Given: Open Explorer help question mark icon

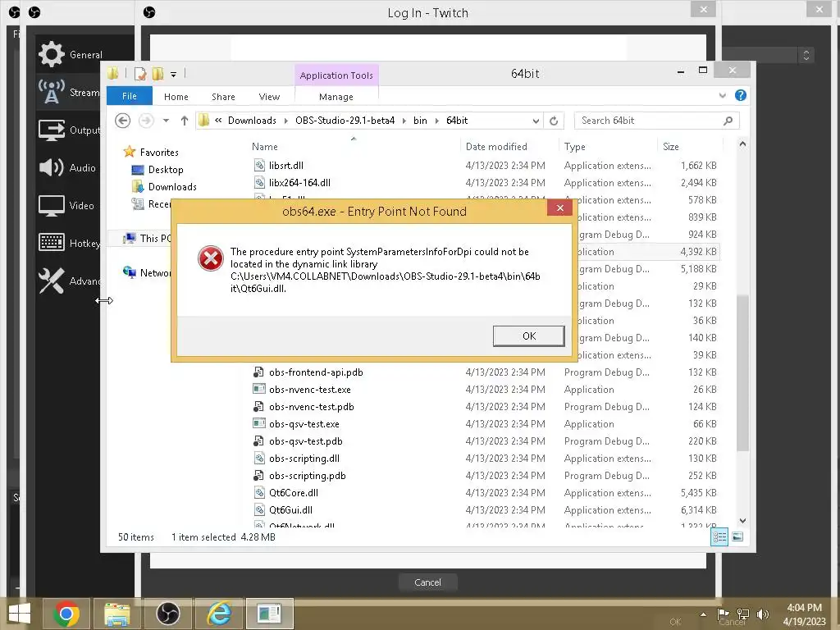Looking at the screenshot, I should point(741,95).
